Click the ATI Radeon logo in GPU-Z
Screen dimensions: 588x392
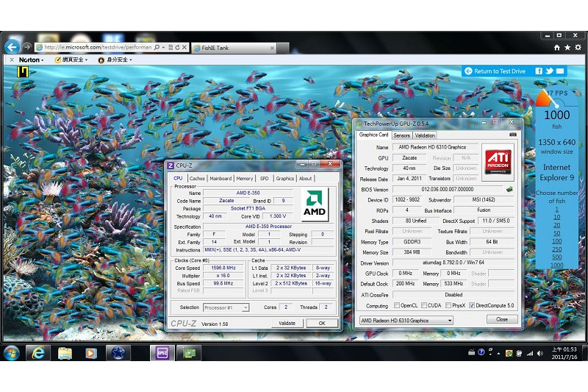coord(498,162)
